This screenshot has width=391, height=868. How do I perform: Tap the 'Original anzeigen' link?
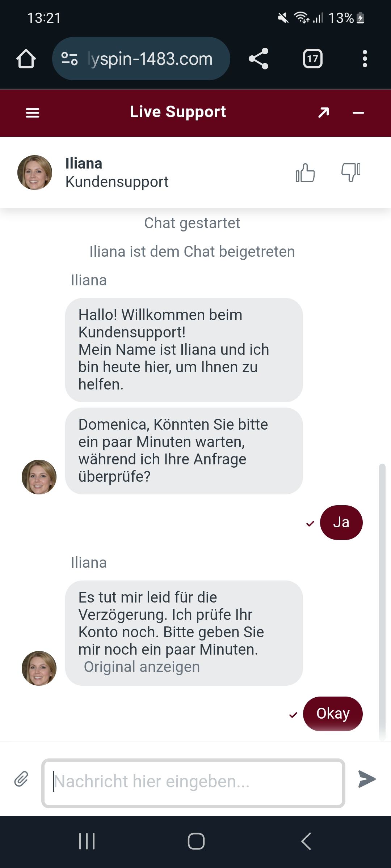pyautogui.click(x=142, y=667)
